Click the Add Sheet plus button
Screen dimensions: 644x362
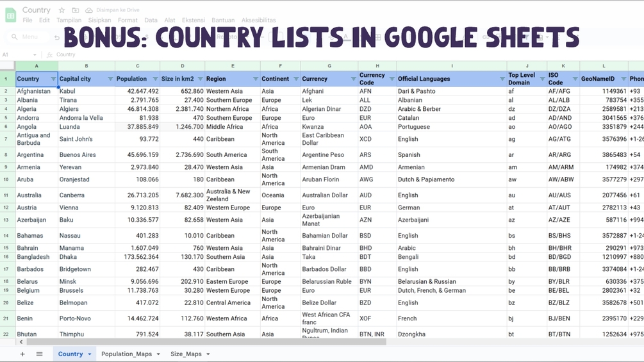[x=22, y=354]
